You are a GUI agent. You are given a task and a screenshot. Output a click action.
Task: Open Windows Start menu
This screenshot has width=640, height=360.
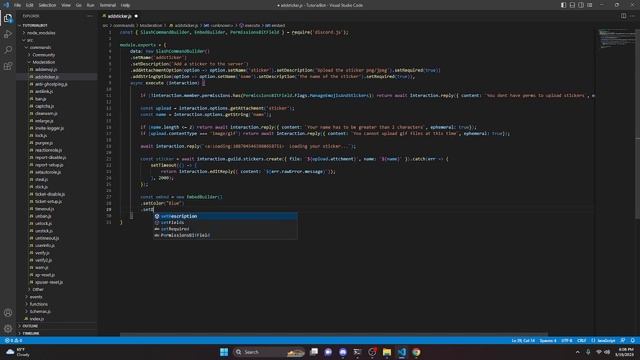click(x=224, y=352)
